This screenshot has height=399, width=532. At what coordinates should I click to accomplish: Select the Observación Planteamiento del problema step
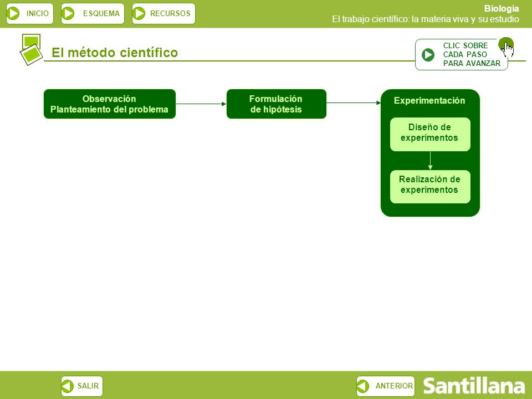click(x=110, y=104)
